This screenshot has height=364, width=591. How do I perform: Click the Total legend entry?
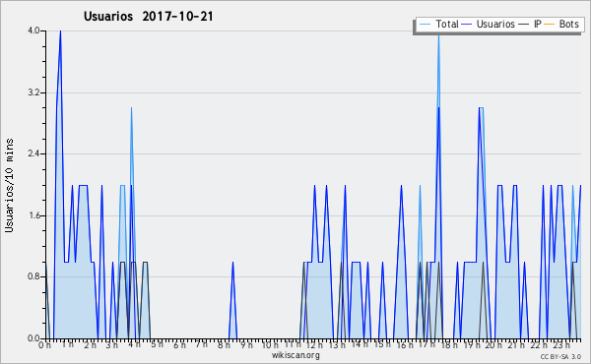tap(438, 24)
